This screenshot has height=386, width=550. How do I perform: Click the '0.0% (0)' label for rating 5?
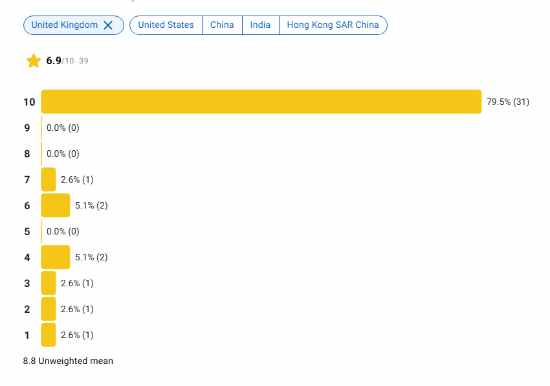[x=63, y=231]
